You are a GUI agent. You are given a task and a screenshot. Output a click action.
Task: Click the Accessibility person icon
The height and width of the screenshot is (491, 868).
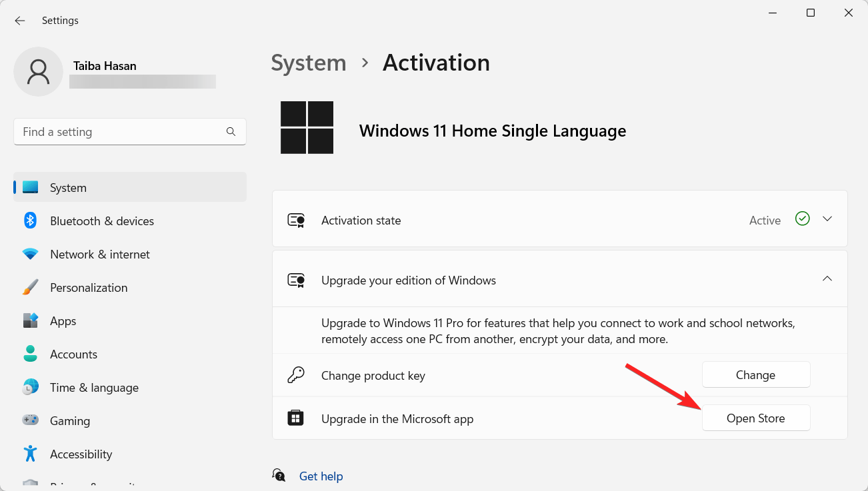pyautogui.click(x=30, y=454)
